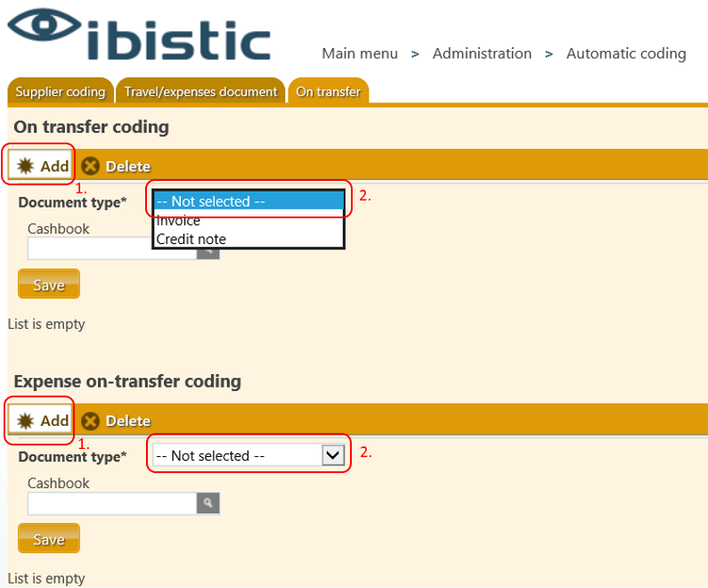Click 'Expense on-transfer coding' heading text
Viewport: 708px width, 588px height.
click(x=127, y=381)
